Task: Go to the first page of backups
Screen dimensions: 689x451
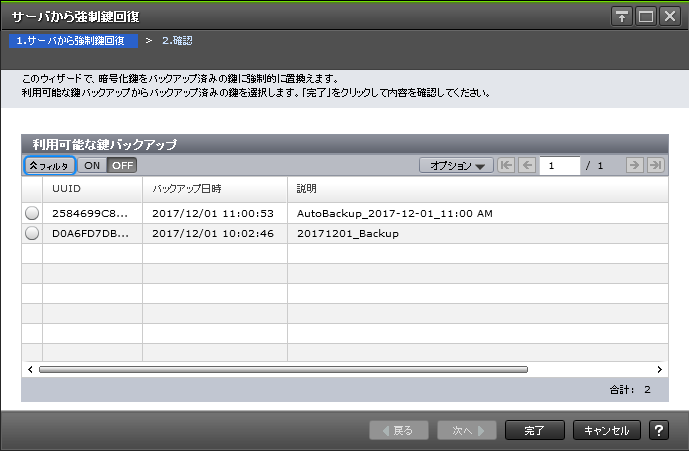Action: click(506, 165)
